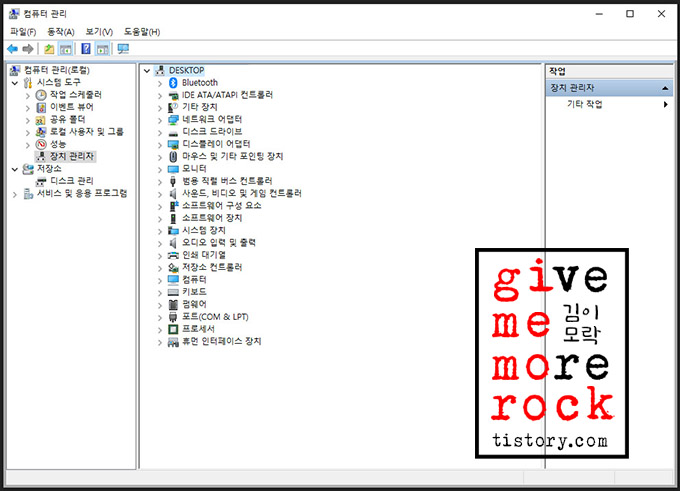Select the Bluetooth device icon
The width and height of the screenshot is (680, 491).
coord(173,82)
